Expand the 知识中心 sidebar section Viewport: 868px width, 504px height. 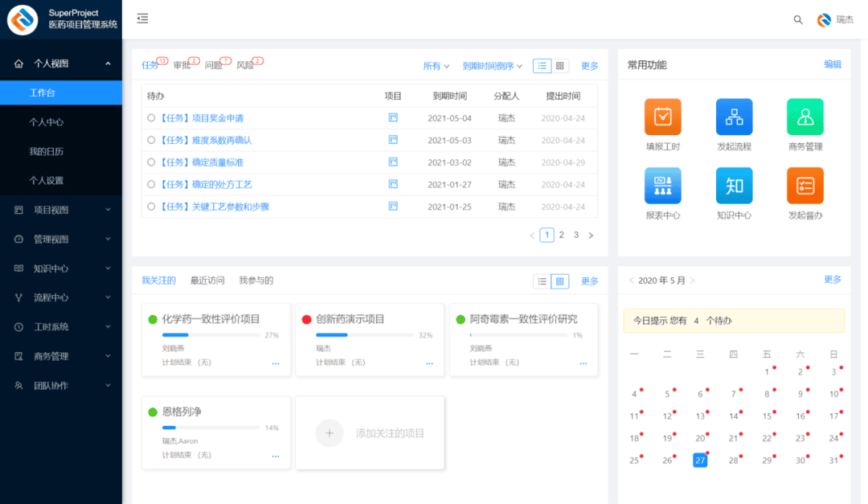coord(61,268)
